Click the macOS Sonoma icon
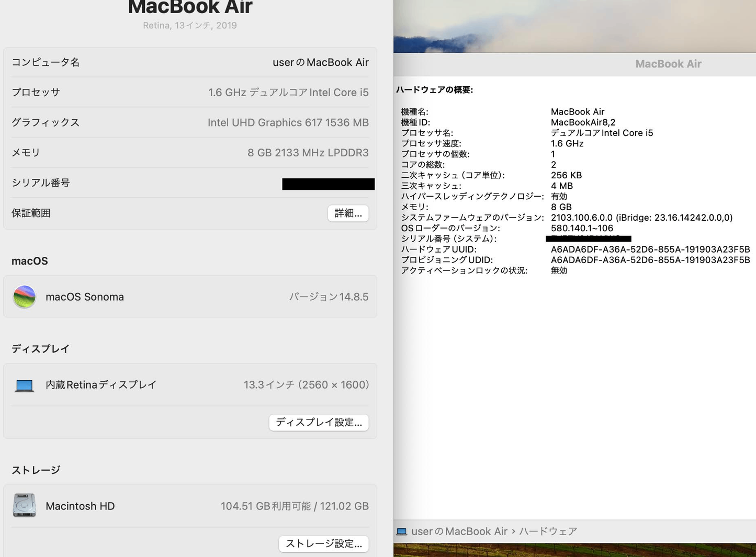Viewport: 756px width, 557px height. click(24, 297)
